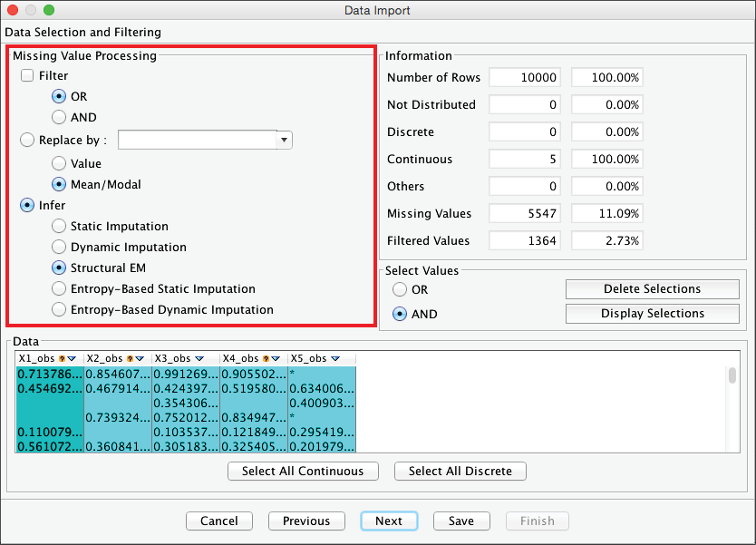Select the Replace by radio option
756x545 pixels.
[26, 141]
